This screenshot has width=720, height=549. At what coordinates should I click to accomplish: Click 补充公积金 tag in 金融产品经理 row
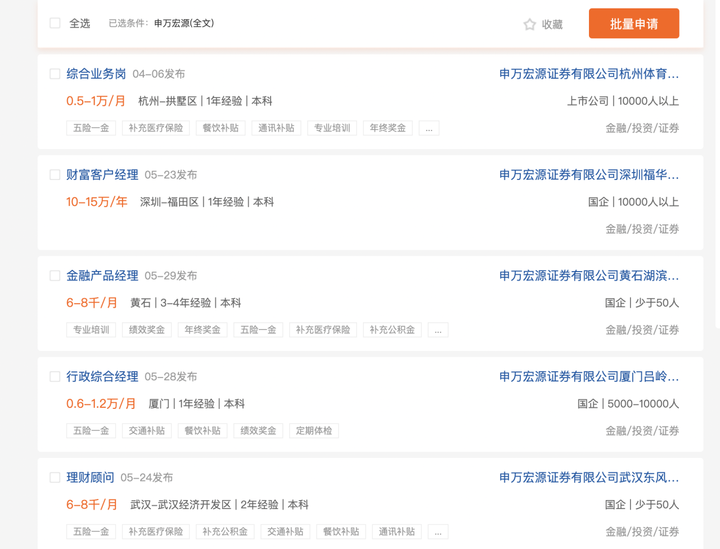pos(392,330)
